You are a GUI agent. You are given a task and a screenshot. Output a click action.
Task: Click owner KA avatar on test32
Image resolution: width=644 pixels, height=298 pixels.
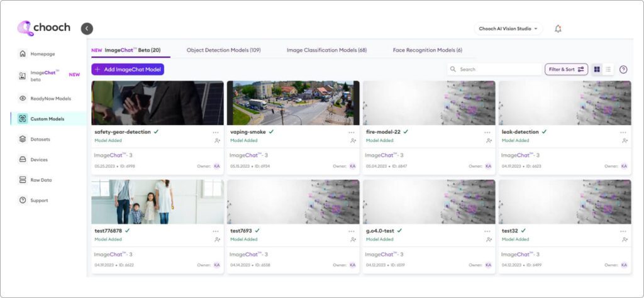625,265
